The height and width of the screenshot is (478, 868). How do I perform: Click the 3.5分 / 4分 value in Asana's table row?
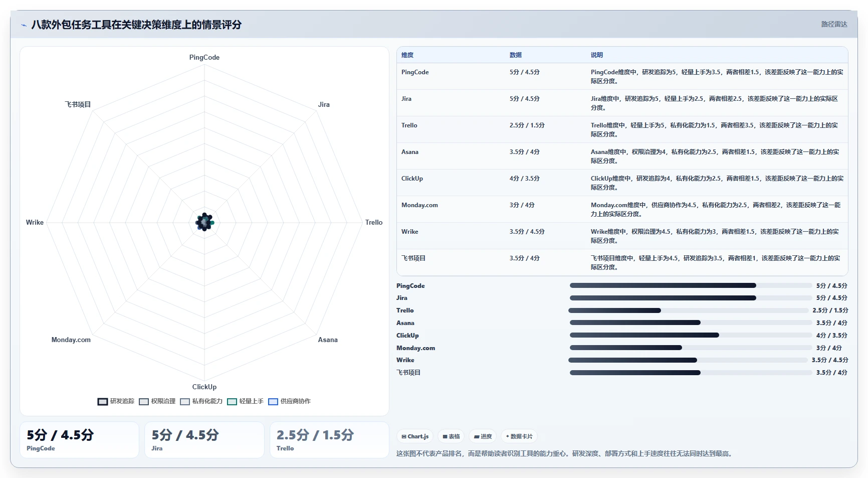click(524, 152)
